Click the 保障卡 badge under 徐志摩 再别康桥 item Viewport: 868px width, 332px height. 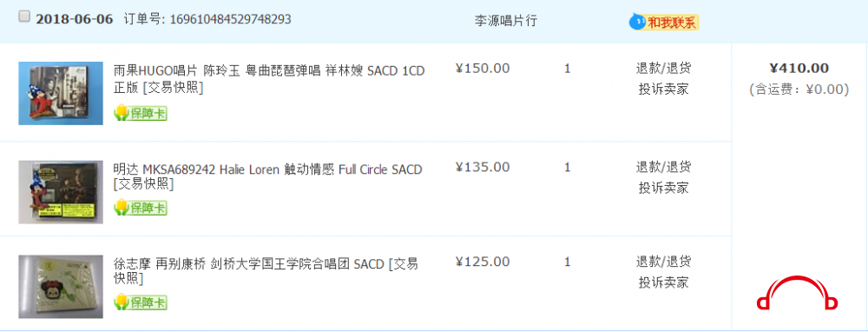tap(141, 302)
